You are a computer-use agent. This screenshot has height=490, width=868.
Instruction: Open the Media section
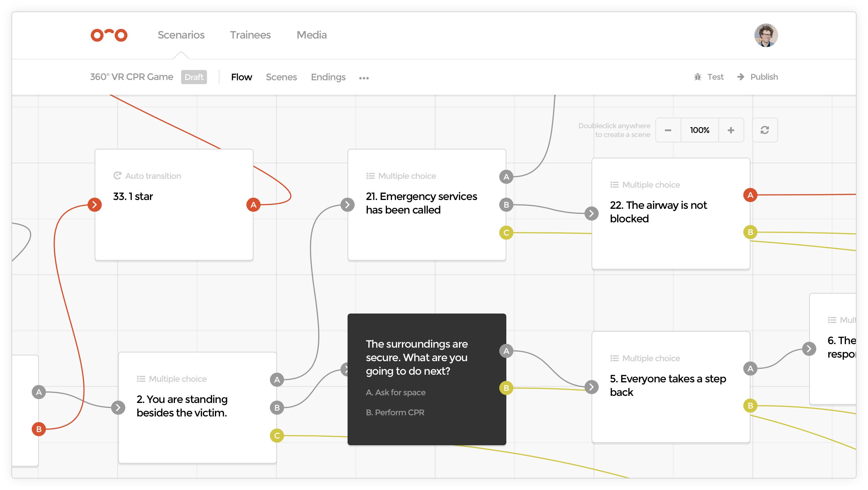(311, 35)
